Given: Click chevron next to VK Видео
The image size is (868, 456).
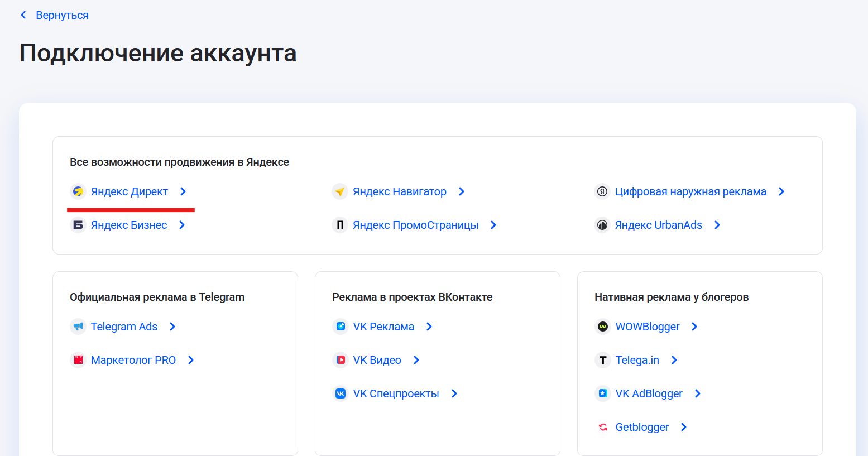Looking at the screenshot, I should [416, 360].
